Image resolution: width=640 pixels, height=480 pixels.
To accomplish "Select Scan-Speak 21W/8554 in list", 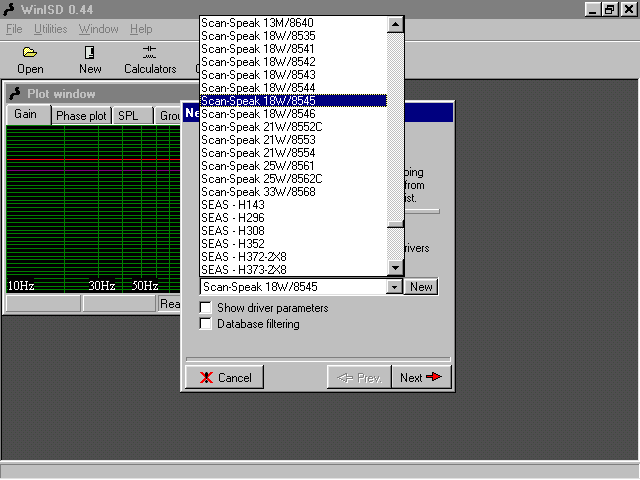I will point(293,153).
